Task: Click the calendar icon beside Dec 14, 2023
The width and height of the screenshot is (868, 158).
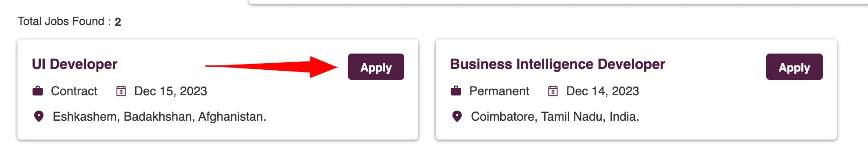Action: click(x=553, y=91)
